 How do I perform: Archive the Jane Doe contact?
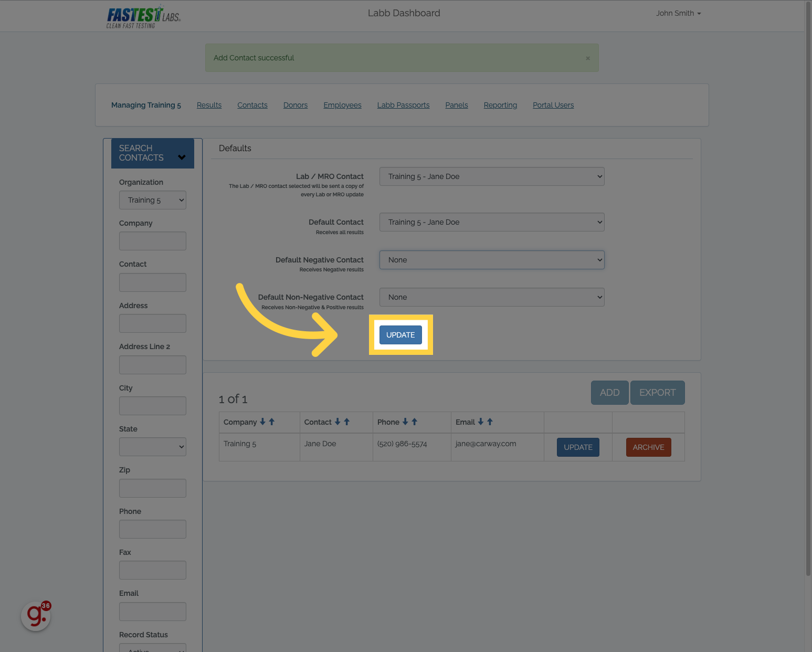pyautogui.click(x=648, y=447)
